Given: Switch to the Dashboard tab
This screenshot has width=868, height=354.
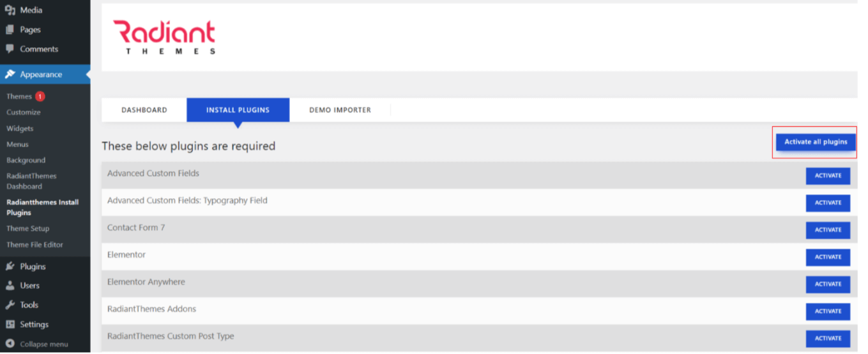Looking at the screenshot, I should click(x=144, y=110).
